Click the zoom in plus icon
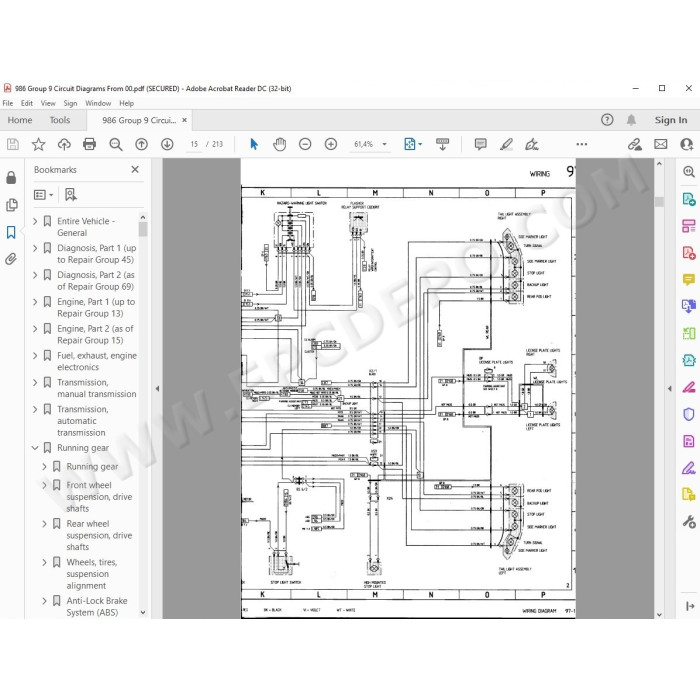Screen dimensions: 700x700 tap(331, 144)
